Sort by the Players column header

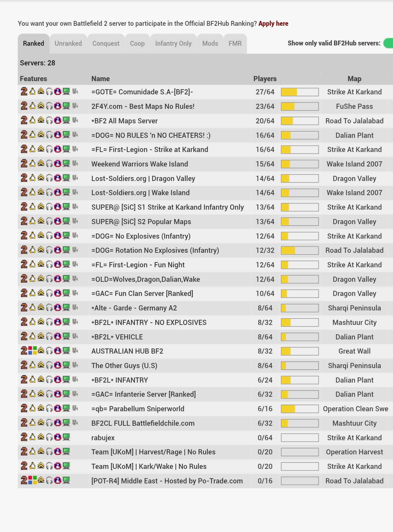click(x=265, y=79)
